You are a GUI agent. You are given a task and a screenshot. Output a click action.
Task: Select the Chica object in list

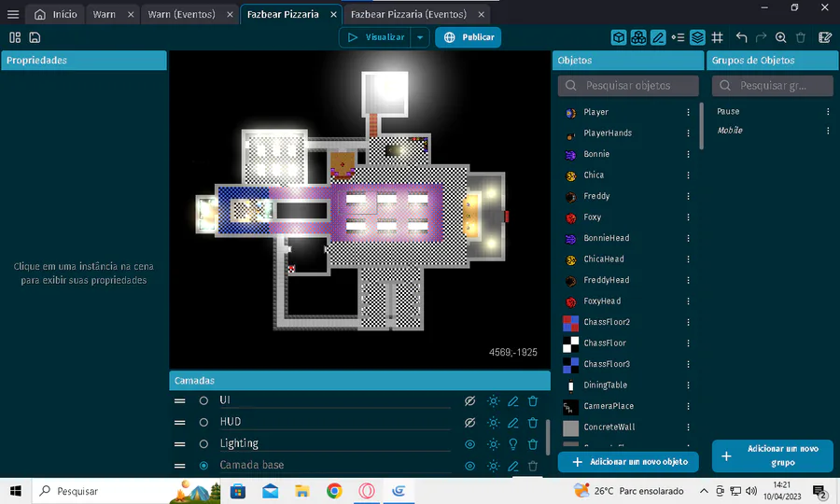click(594, 175)
